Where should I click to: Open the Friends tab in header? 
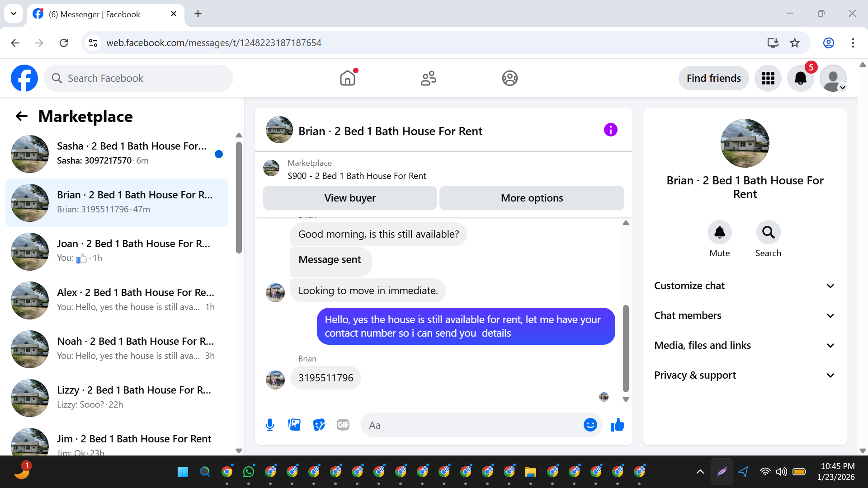pos(428,78)
